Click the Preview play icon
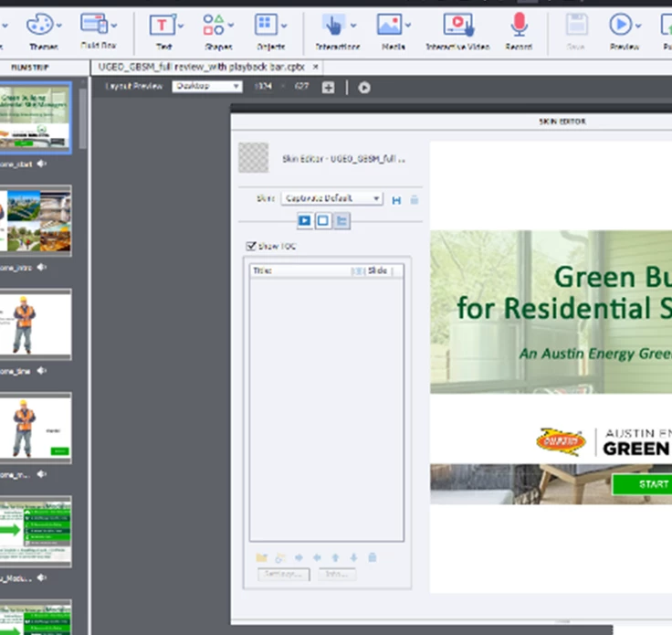Image resolution: width=672 pixels, height=635 pixels. pos(620,25)
